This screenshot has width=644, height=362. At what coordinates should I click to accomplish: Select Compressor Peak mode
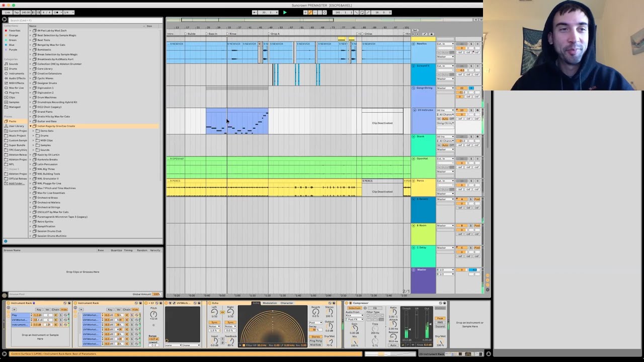click(x=440, y=319)
